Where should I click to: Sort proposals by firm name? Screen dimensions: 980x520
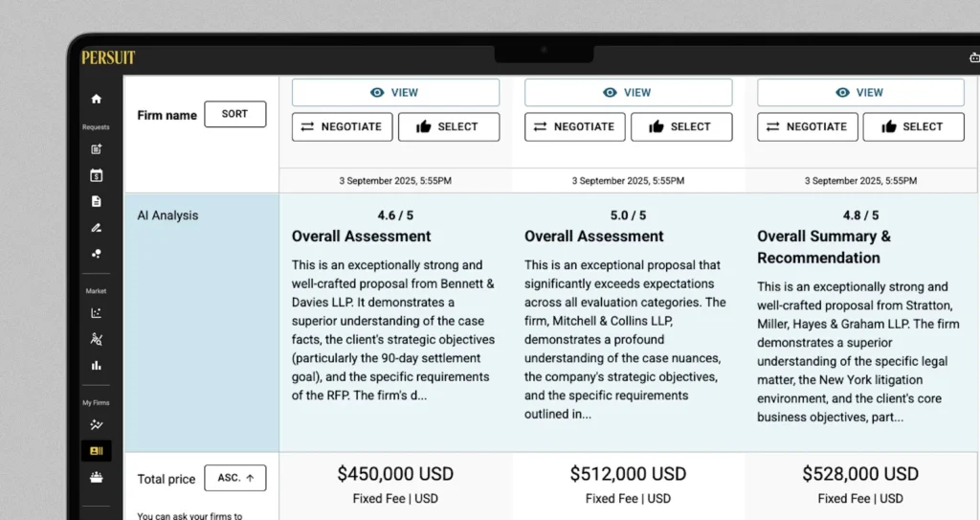pyautogui.click(x=234, y=114)
